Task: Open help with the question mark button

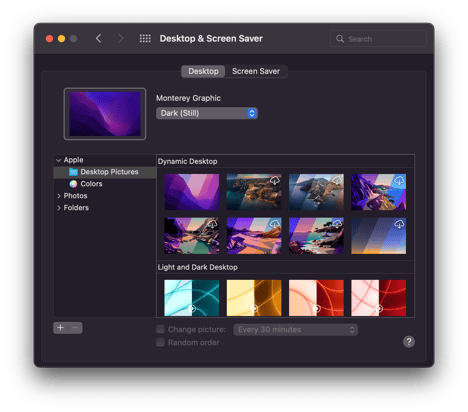Action: [409, 341]
